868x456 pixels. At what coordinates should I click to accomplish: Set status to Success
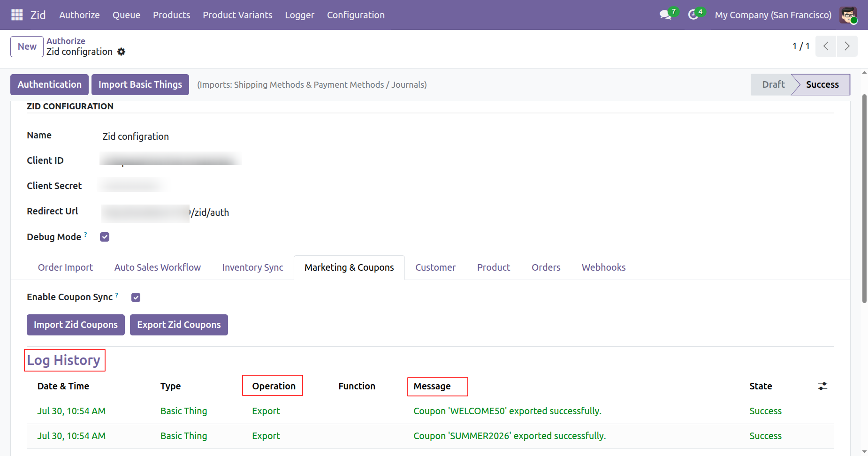coord(822,84)
